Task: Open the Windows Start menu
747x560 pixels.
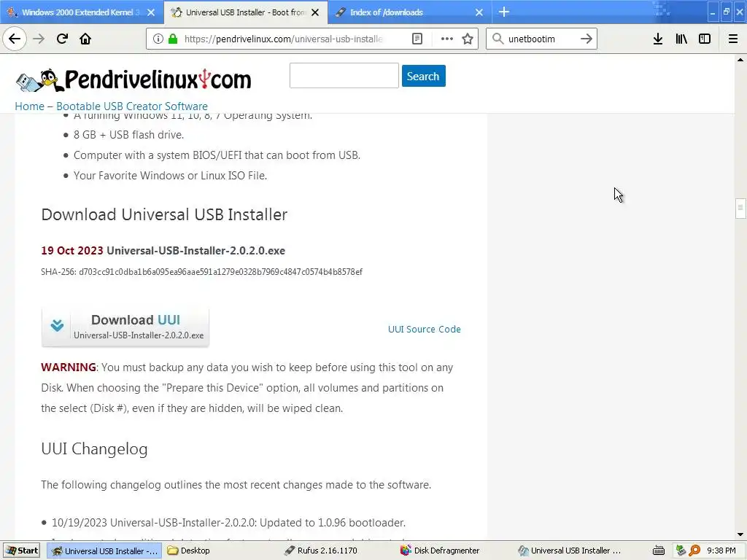Action: point(23,551)
